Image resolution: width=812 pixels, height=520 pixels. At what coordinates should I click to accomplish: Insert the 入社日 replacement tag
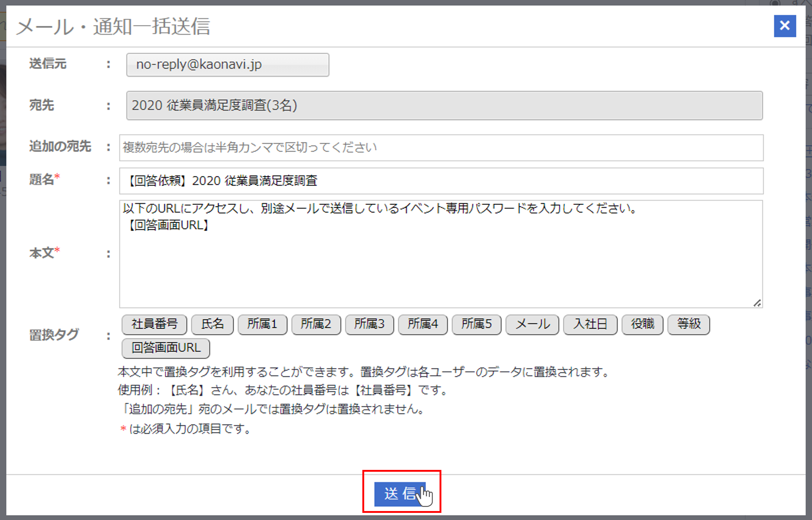590,324
